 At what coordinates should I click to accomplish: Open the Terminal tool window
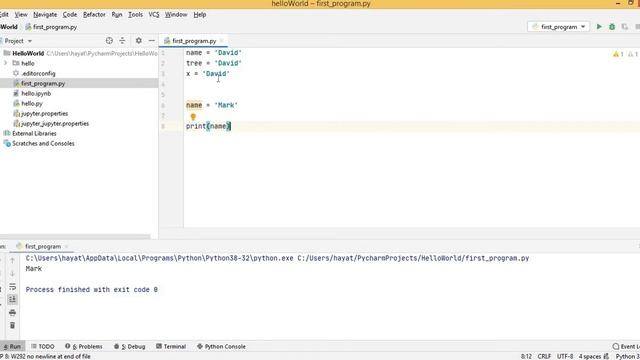tap(171, 346)
